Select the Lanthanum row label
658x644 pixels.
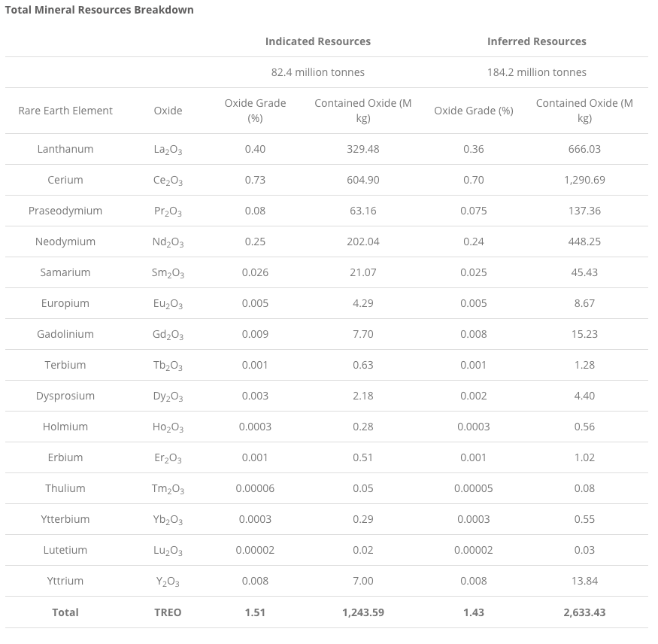click(65, 149)
